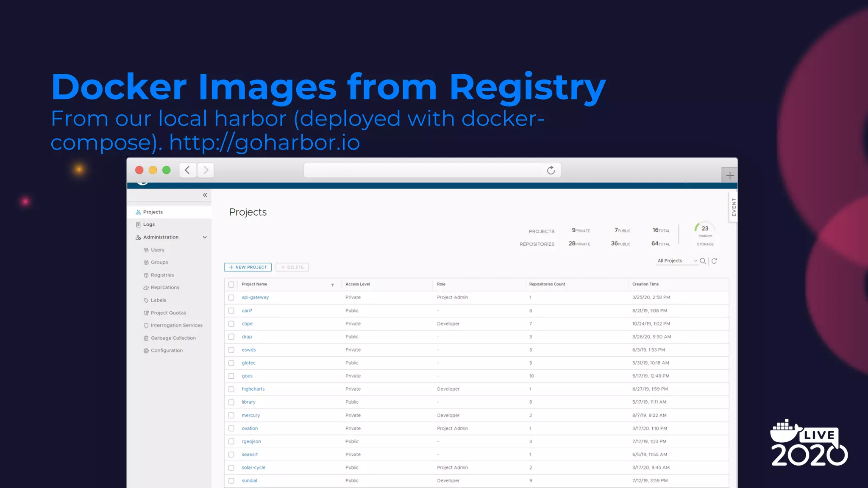Screen dimensions: 868x488
Task: Click the Interrogation Services shield icon
Action: [146, 326]
